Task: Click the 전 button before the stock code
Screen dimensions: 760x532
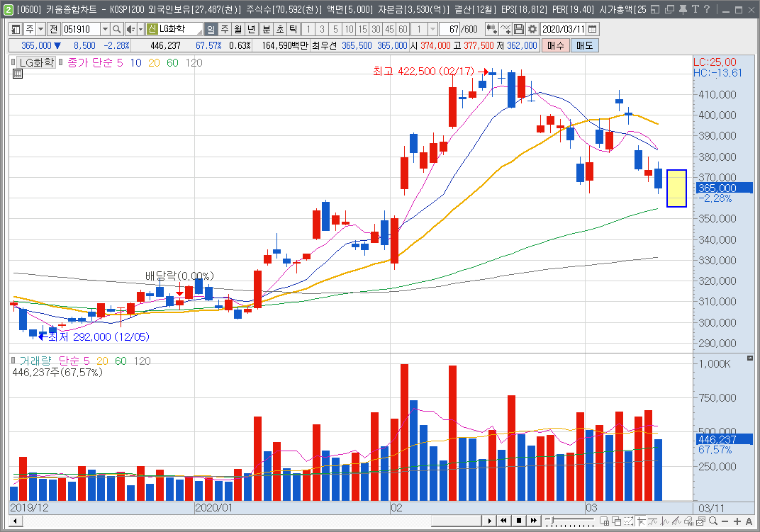Action: [53, 30]
